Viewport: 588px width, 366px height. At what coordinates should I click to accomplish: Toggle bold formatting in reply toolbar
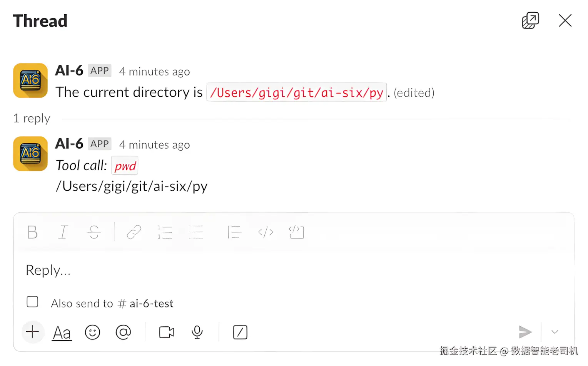pyautogui.click(x=32, y=232)
